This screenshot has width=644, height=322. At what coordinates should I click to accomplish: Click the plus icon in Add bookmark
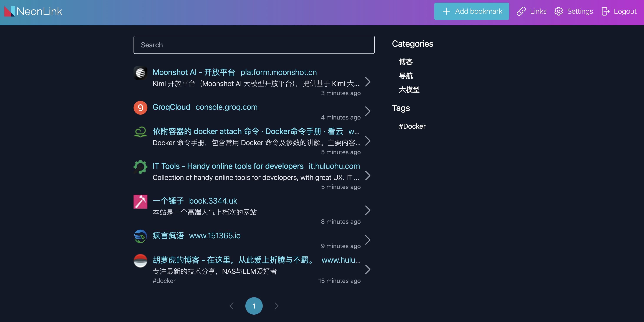(446, 11)
